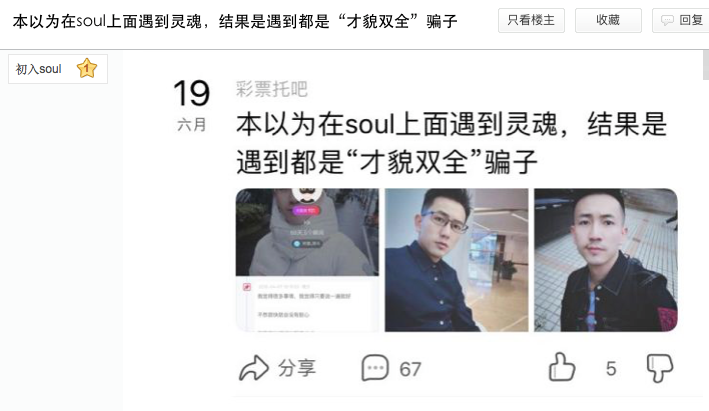Open the third photo thumbnail, dark jacket
Screen dimensions: 709x411
click(605, 260)
